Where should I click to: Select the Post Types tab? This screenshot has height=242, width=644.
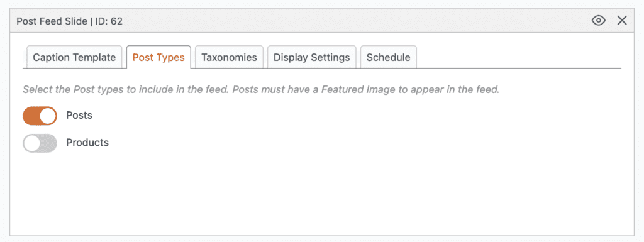(158, 57)
